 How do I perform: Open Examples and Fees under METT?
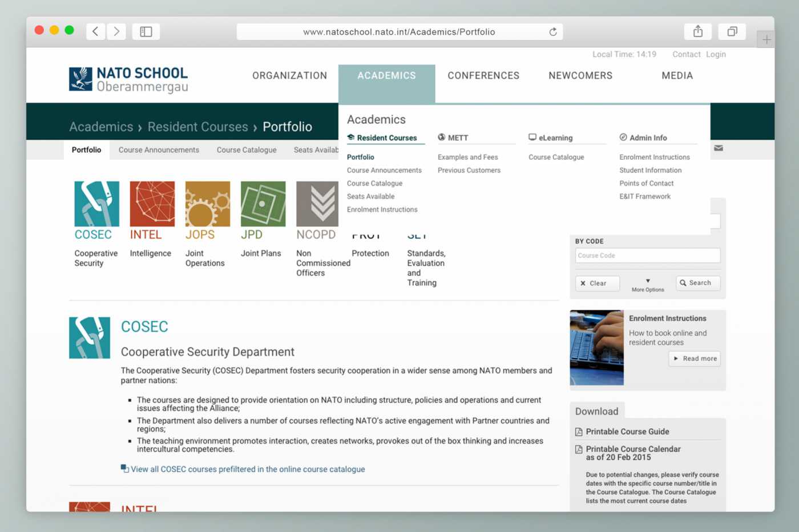[x=467, y=157]
